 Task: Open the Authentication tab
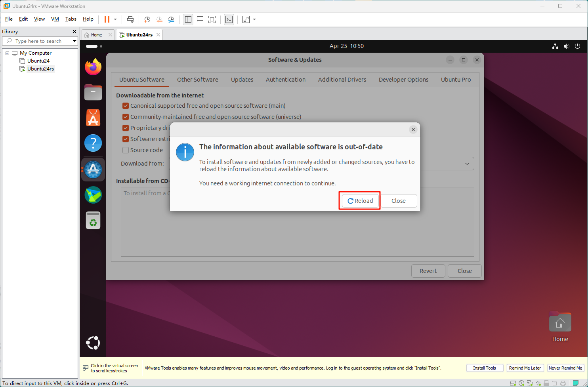(x=286, y=80)
